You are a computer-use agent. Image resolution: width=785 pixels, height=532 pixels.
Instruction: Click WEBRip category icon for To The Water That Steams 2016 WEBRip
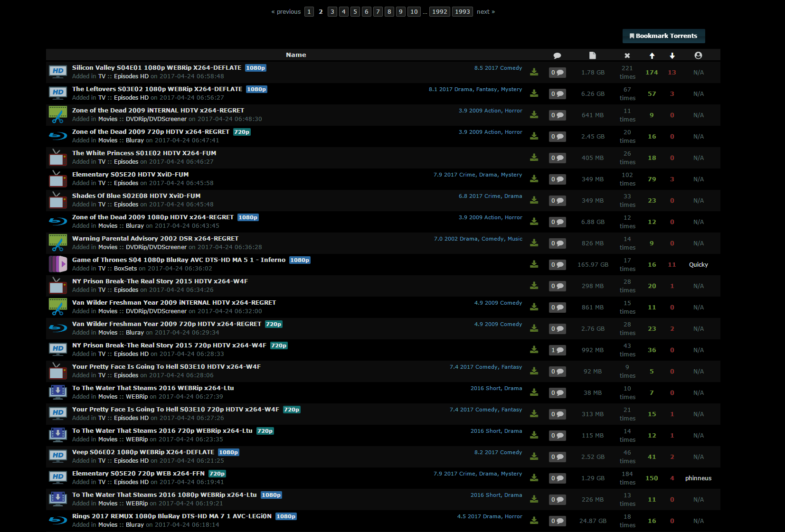58,392
